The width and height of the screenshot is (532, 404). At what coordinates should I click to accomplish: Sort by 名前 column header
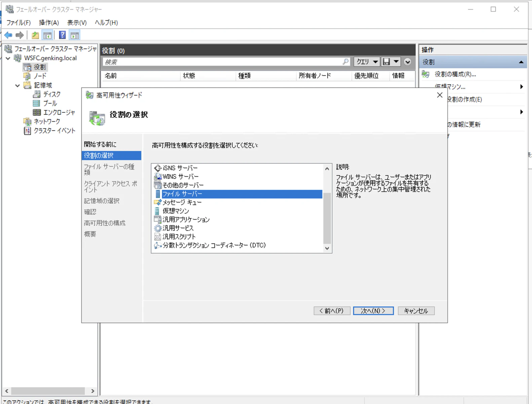click(x=141, y=76)
